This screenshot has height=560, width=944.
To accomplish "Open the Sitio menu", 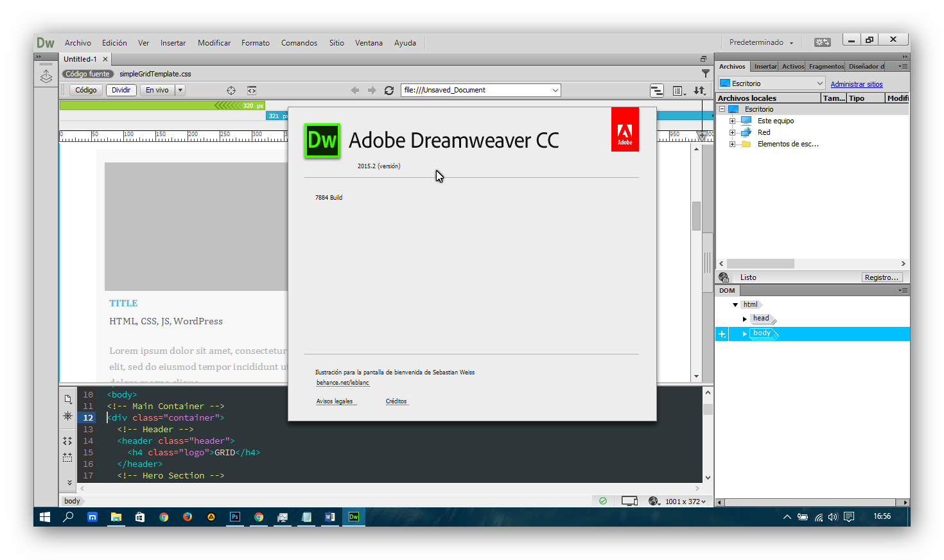I will [x=337, y=43].
